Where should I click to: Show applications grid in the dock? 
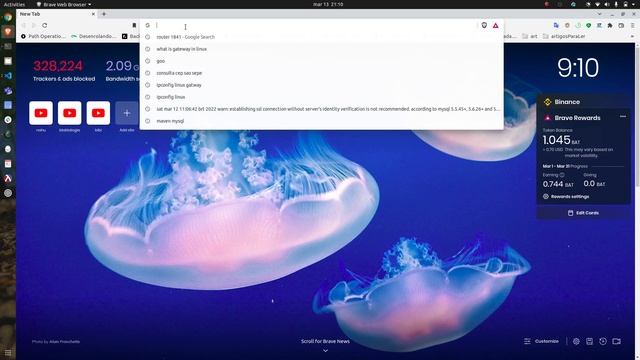point(8,352)
